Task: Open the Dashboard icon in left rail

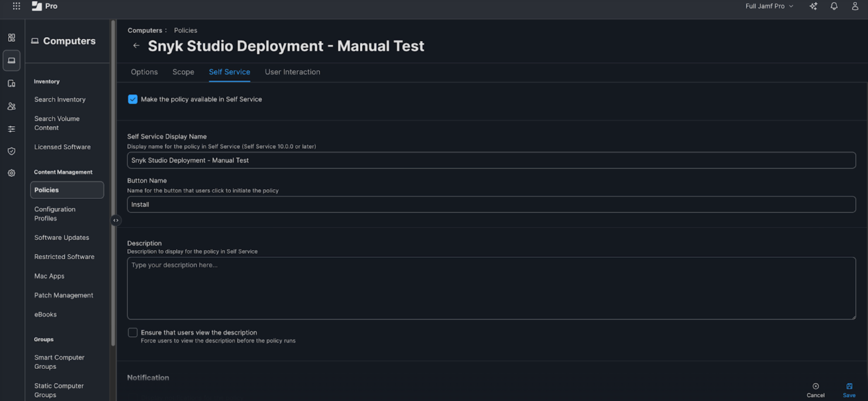Action: 12,38
